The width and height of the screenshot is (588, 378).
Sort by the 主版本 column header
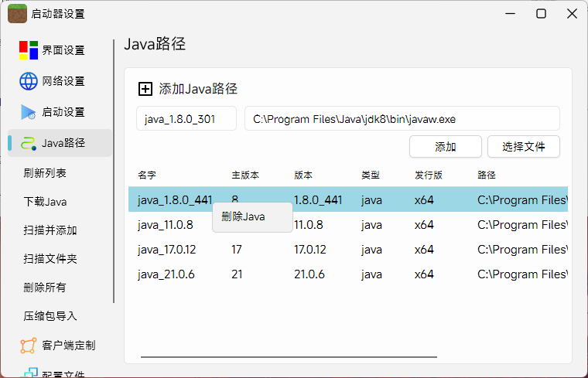245,175
